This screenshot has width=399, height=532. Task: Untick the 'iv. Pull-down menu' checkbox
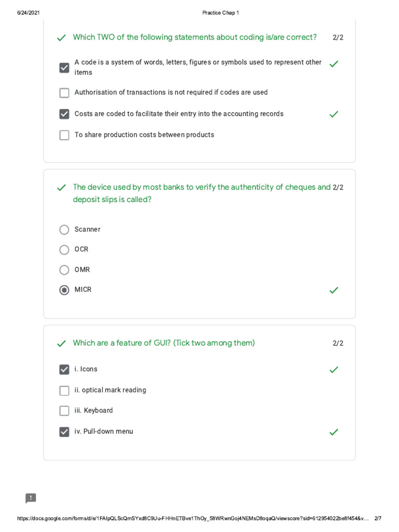coord(64,432)
